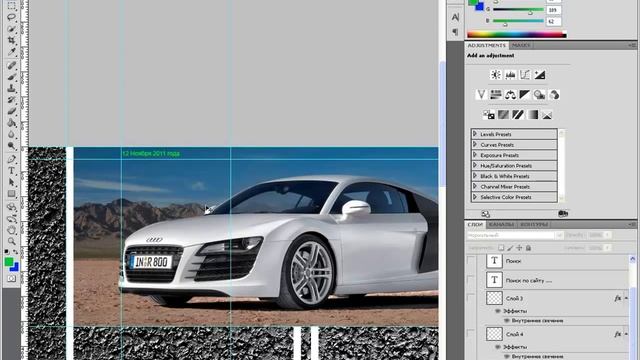The height and width of the screenshot is (360, 640).
Task: Add an Exposure adjustment
Action: click(x=540, y=75)
